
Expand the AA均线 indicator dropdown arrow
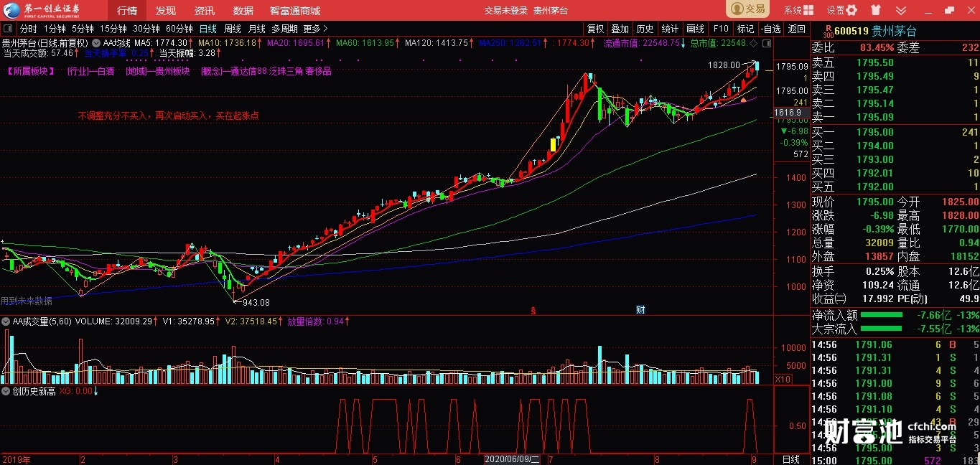coord(97,43)
